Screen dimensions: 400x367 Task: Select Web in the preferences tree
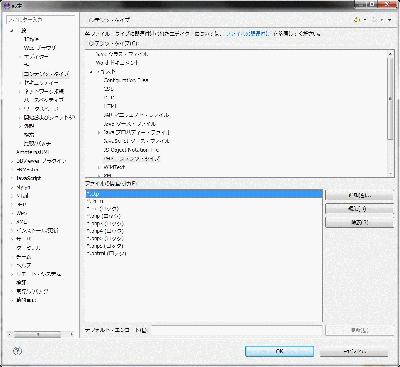point(22,213)
